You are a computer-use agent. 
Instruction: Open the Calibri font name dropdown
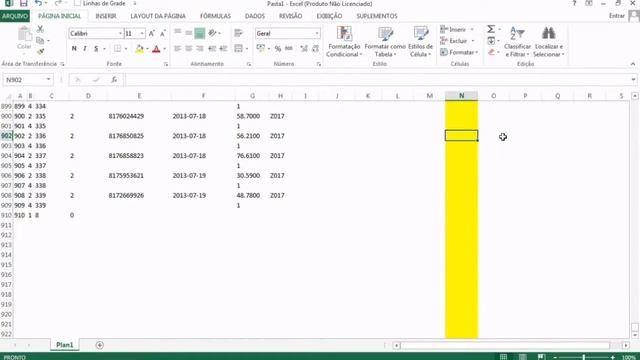tap(120, 33)
